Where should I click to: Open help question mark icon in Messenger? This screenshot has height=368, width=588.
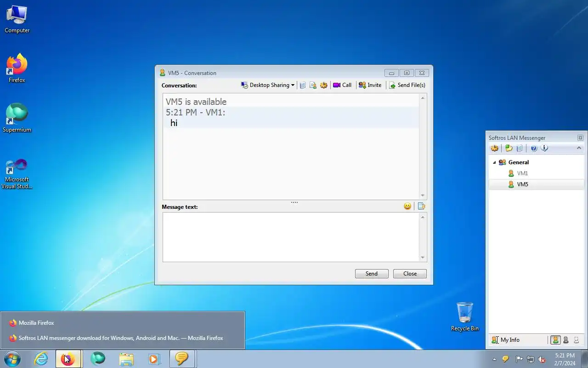point(534,148)
